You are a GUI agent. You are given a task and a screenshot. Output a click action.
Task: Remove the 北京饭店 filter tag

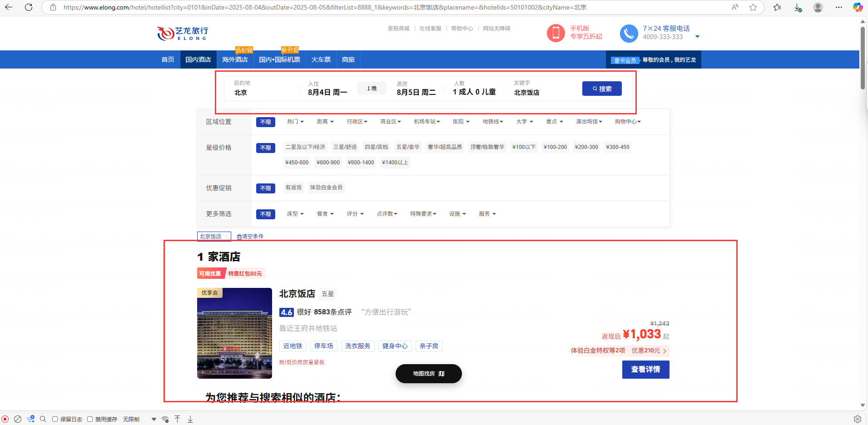click(x=227, y=237)
